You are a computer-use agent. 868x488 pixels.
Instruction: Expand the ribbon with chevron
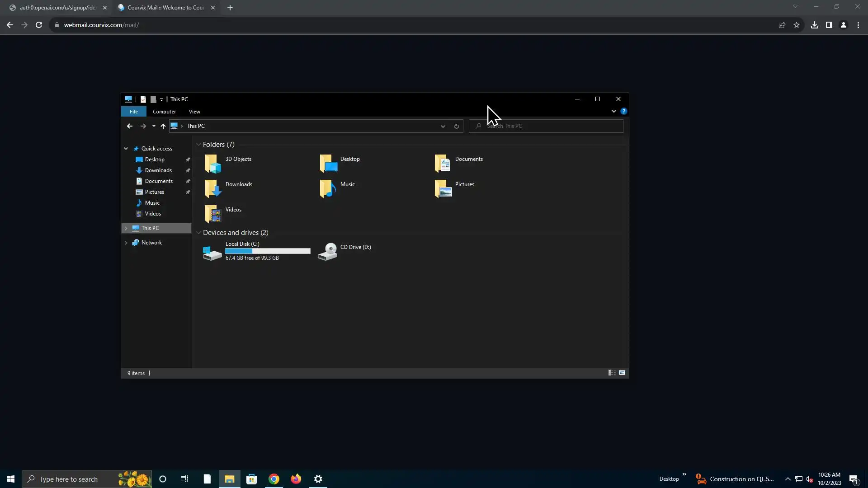pyautogui.click(x=613, y=111)
